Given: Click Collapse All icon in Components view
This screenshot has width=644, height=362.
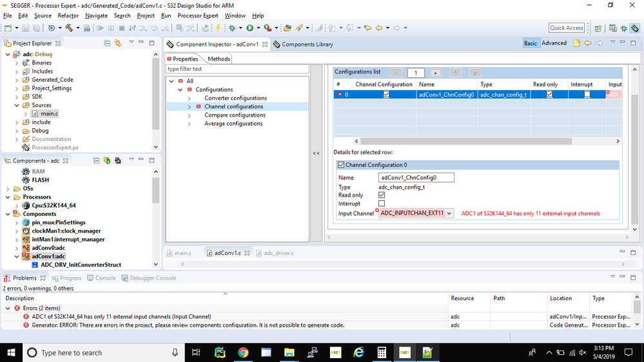Looking at the screenshot, I should tap(96, 160).
